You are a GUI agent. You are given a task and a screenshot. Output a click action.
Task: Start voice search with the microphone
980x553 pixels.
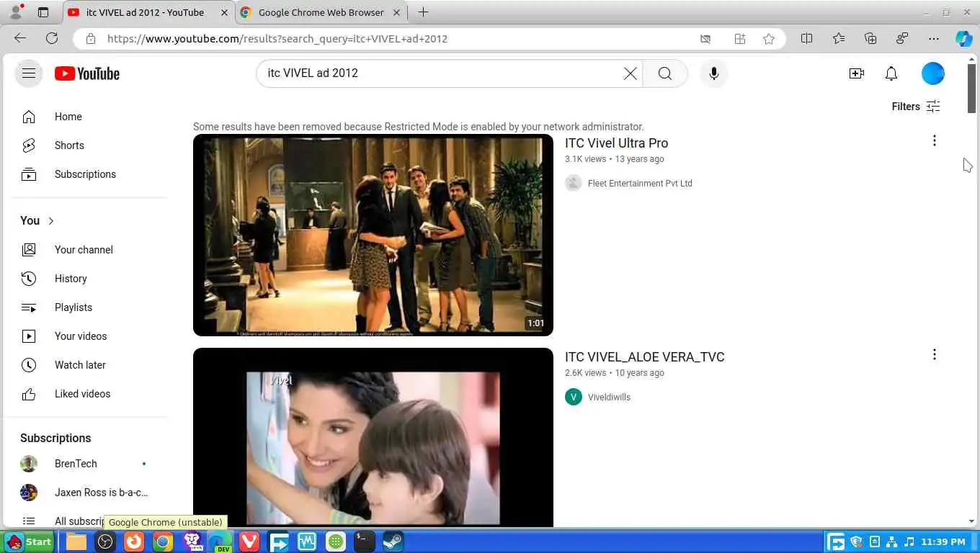[713, 73]
